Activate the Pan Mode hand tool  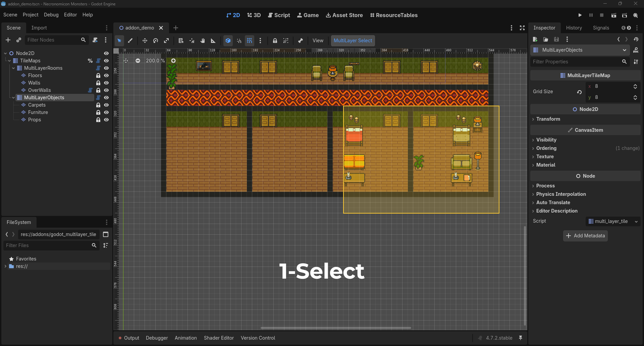point(203,41)
